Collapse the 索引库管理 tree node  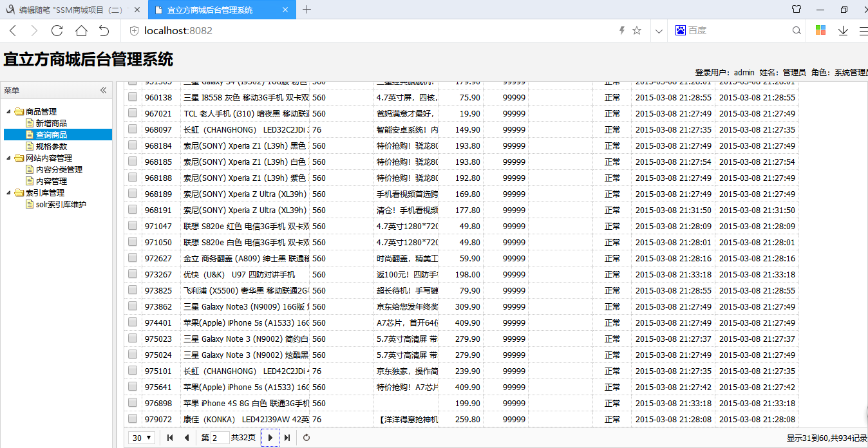click(9, 192)
